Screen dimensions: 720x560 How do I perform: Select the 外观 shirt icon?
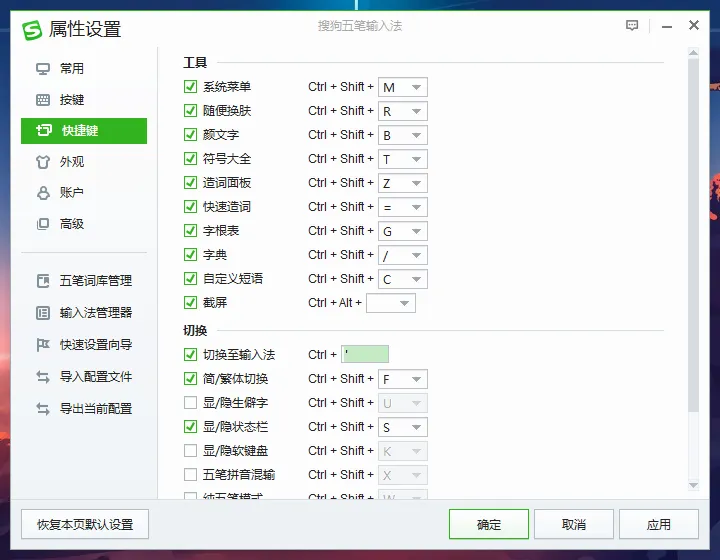point(43,162)
